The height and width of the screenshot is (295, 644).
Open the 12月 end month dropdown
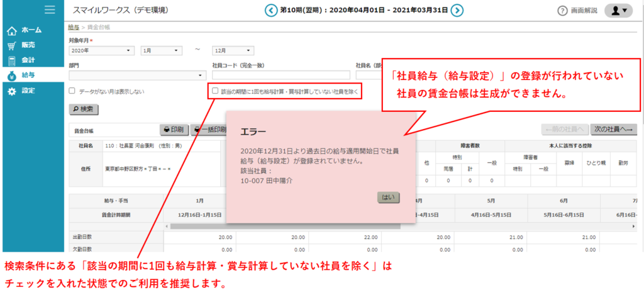[233, 50]
